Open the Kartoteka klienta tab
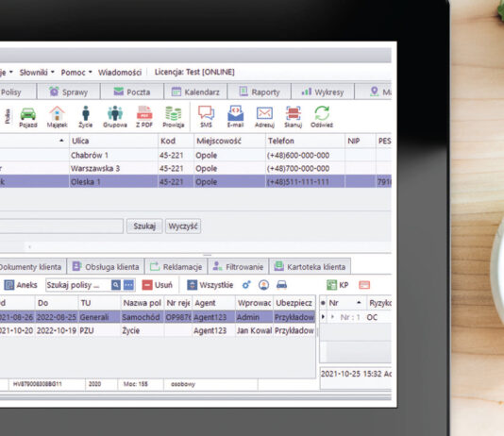Viewport: 504px width, 436px height. click(x=310, y=267)
